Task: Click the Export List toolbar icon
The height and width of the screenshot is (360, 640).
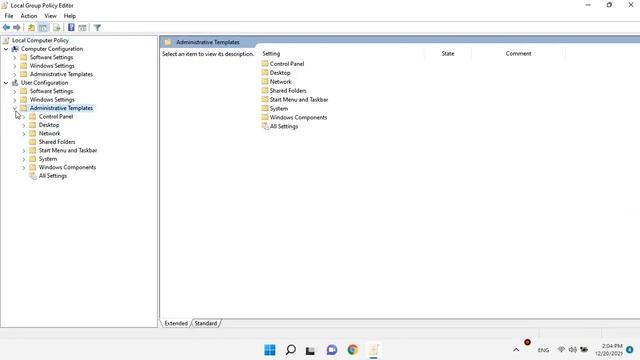Action: [57, 28]
